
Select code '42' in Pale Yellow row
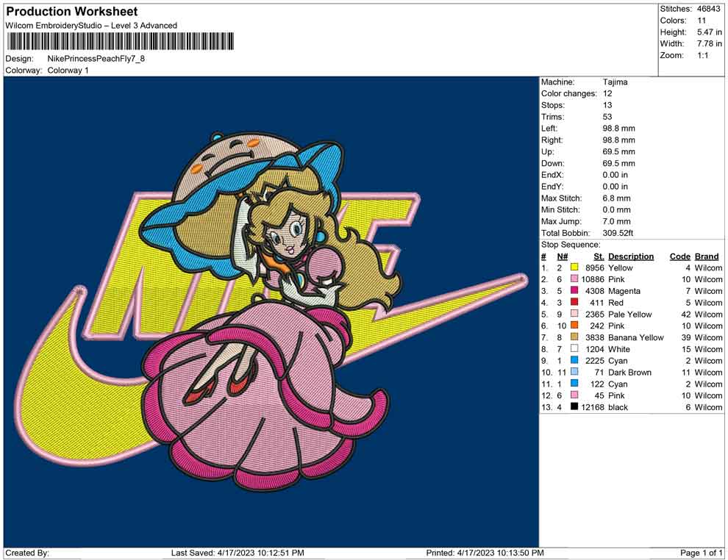[686, 314]
